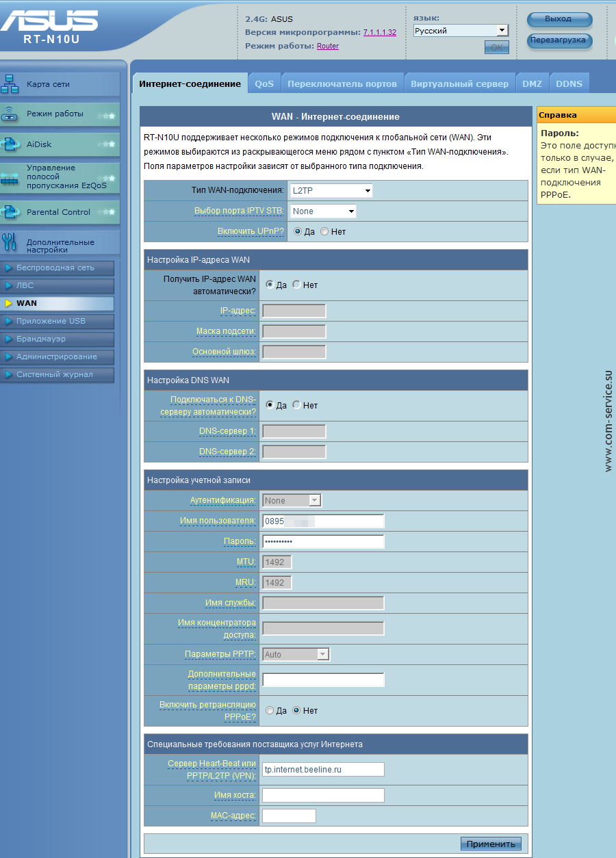
Task: Open the Карта сети network map icon
Action: click(x=10, y=85)
